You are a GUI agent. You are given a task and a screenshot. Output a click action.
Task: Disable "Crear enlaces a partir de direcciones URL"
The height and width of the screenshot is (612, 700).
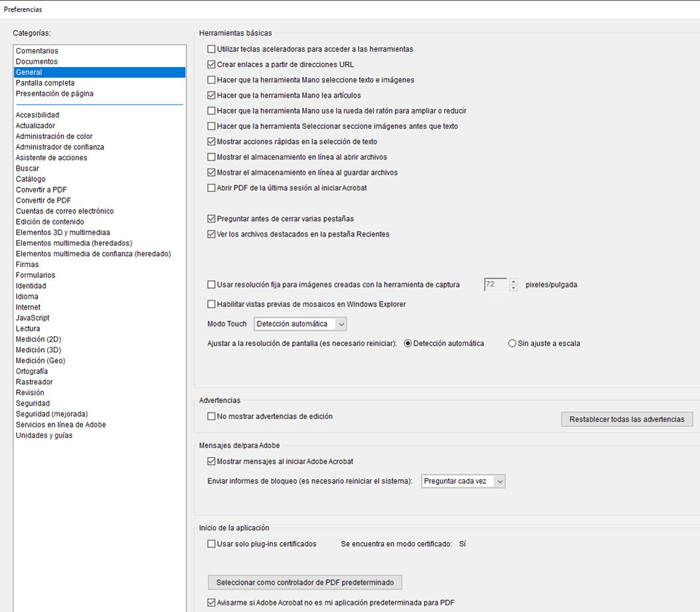pos(211,64)
